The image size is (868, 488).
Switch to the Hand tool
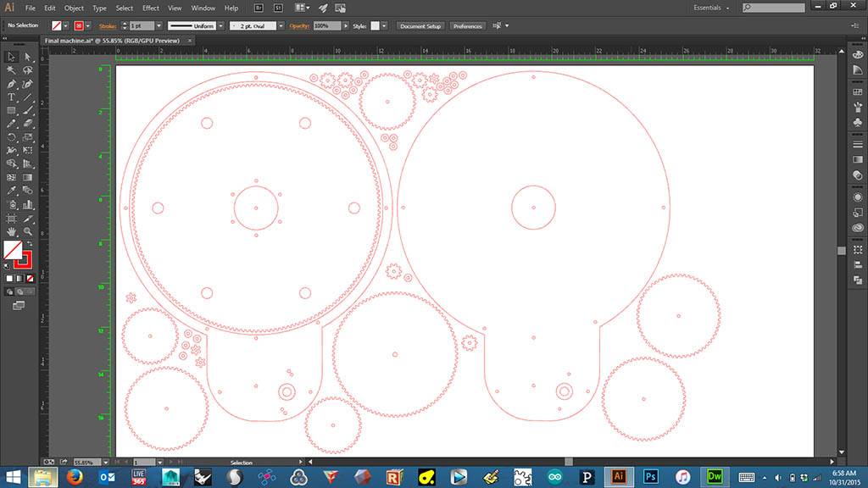12,230
